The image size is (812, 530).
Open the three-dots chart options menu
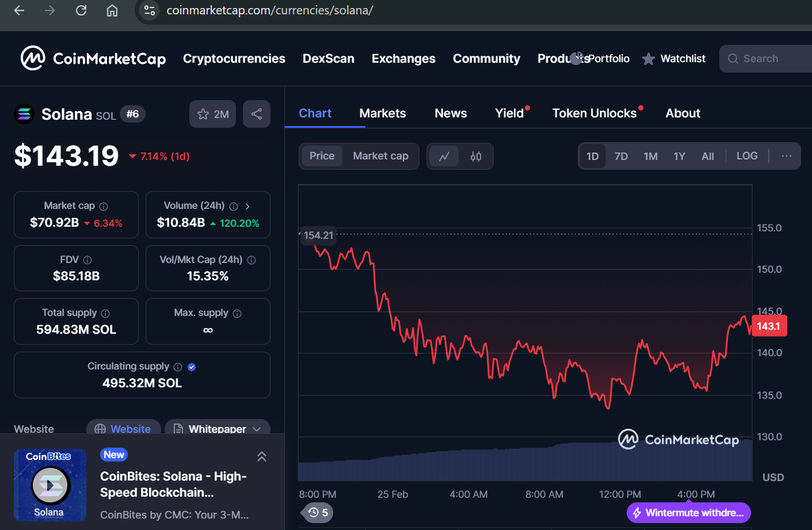click(x=786, y=156)
